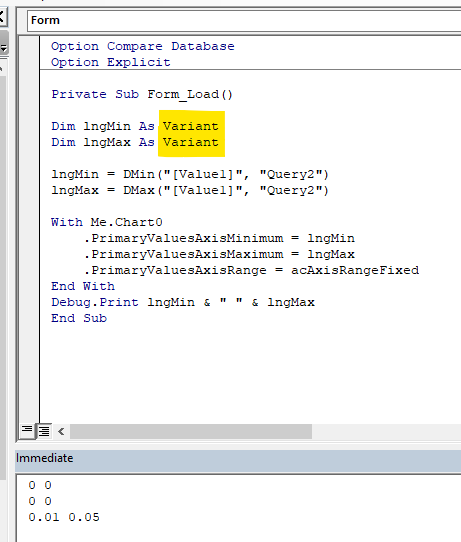The height and width of the screenshot is (542, 461).
Task: Click the With Me.Chart0 line
Action: pos(106,222)
